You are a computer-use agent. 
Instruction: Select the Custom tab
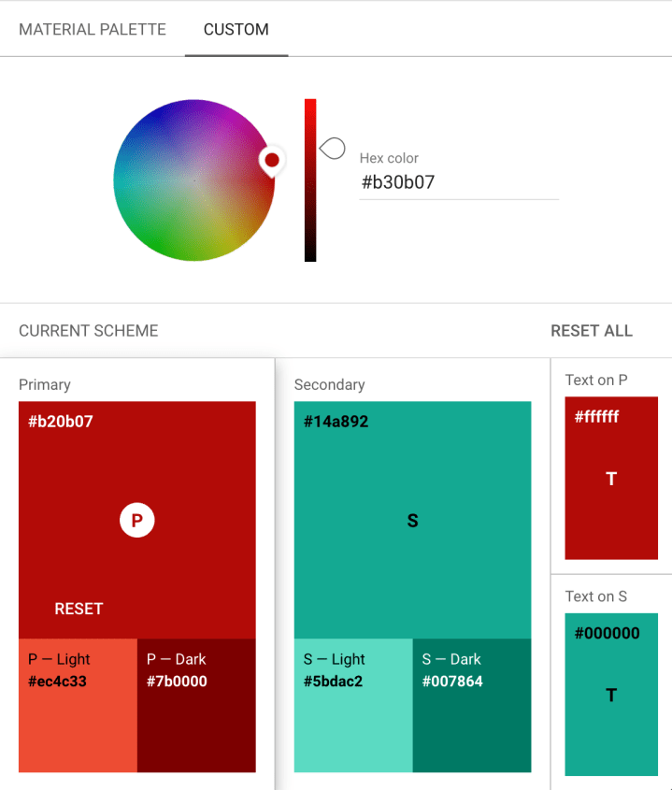[236, 29]
